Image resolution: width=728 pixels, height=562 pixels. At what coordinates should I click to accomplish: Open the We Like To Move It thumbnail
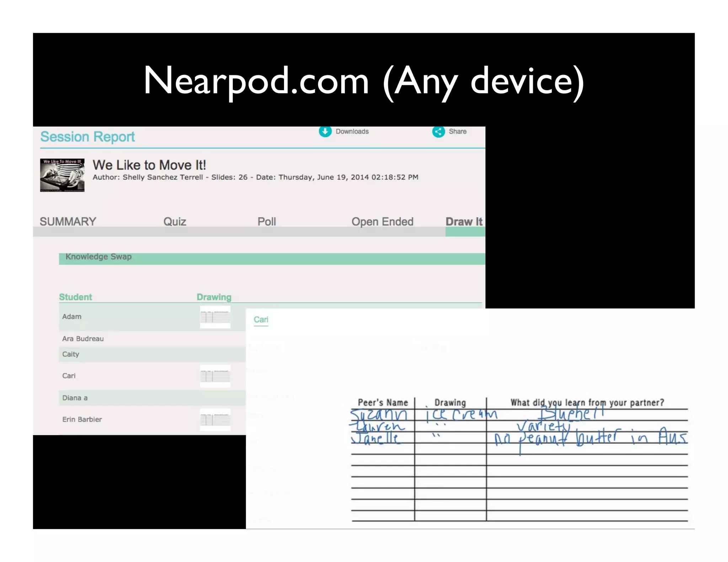tap(62, 175)
